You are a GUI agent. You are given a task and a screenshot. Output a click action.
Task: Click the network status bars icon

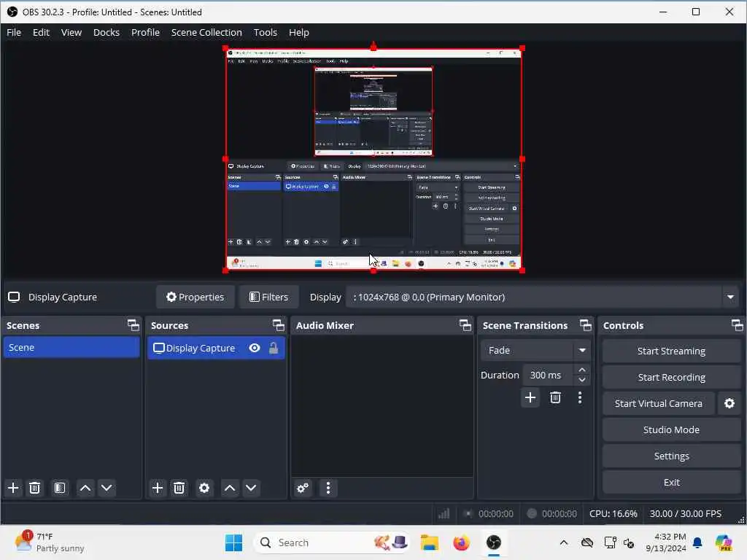pyautogui.click(x=444, y=513)
